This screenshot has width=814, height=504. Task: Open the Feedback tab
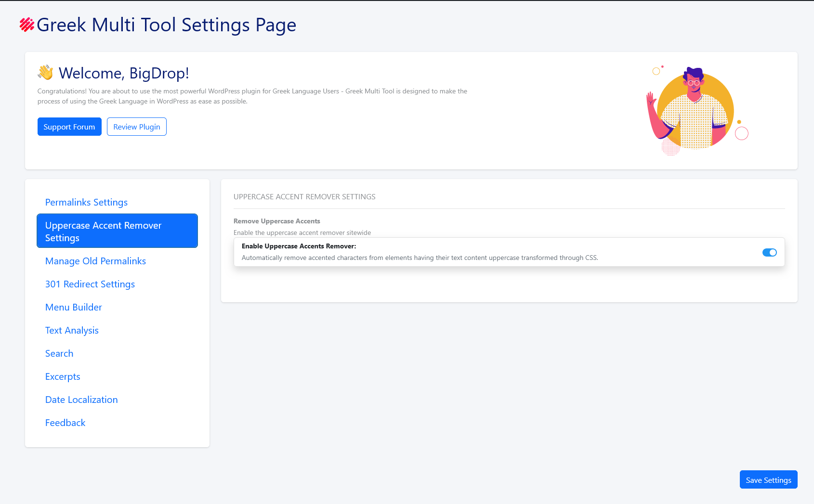(65, 423)
